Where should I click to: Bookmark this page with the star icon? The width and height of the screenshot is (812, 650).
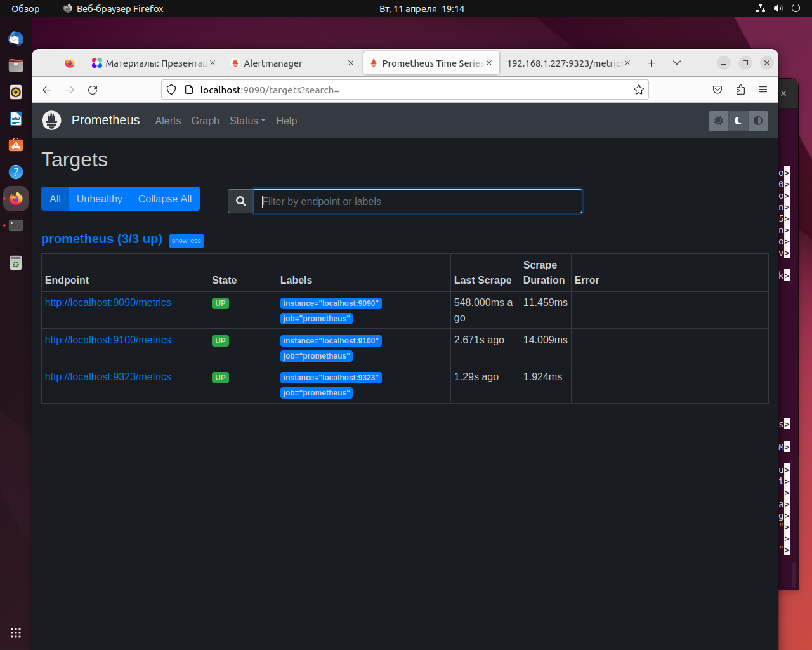[639, 90]
